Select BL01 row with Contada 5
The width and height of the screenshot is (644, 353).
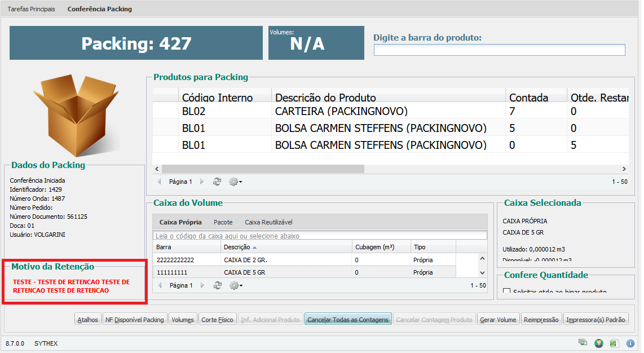(x=390, y=128)
